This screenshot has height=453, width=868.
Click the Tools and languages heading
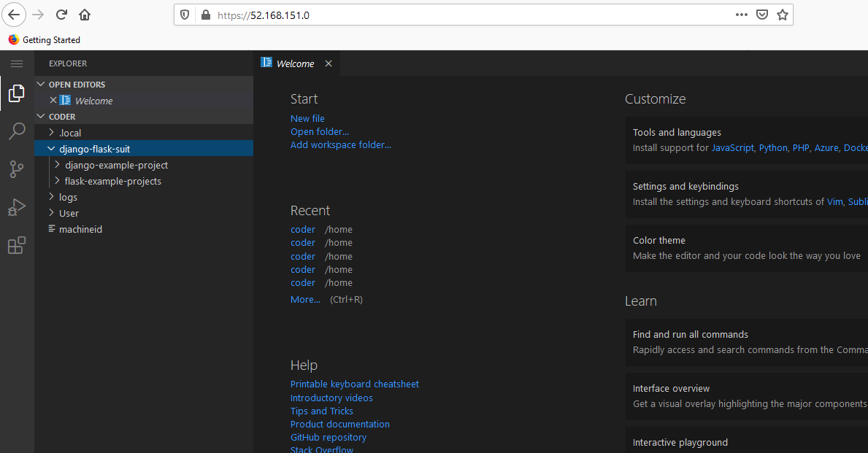677,132
